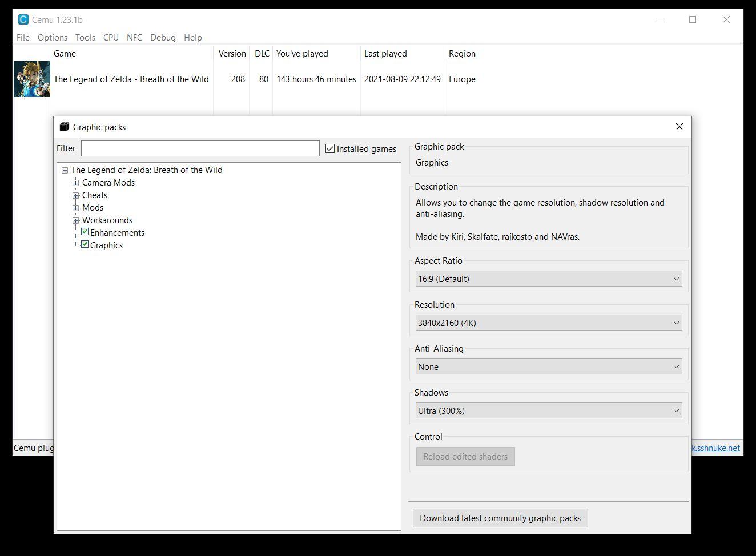Open the File menu

(x=23, y=37)
